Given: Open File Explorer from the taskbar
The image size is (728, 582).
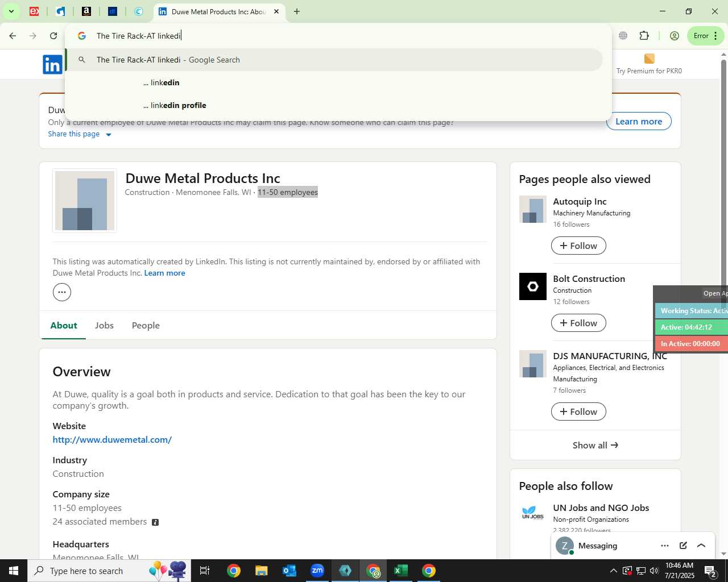Looking at the screenshot, I should tap(261, 571).
